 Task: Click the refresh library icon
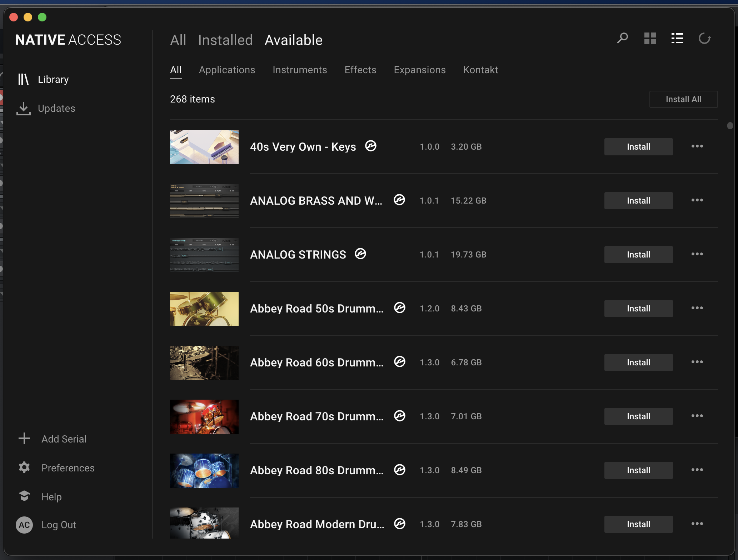704,39
